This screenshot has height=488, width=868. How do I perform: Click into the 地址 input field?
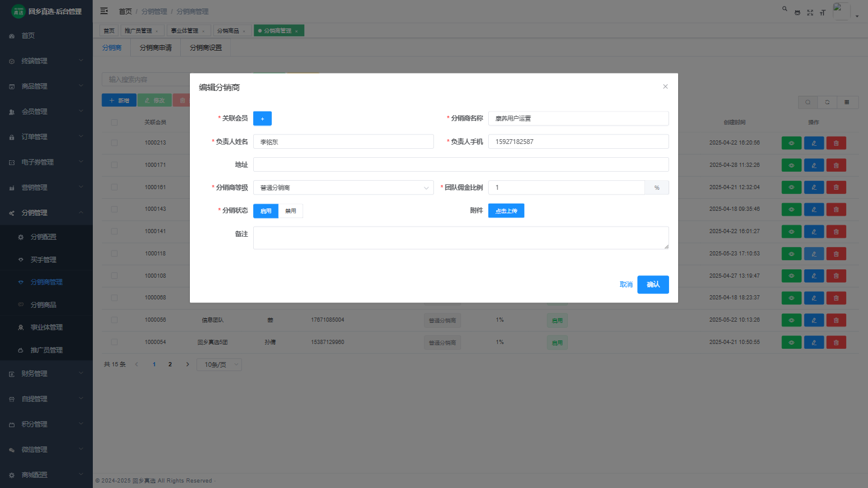tap(461, 164)
